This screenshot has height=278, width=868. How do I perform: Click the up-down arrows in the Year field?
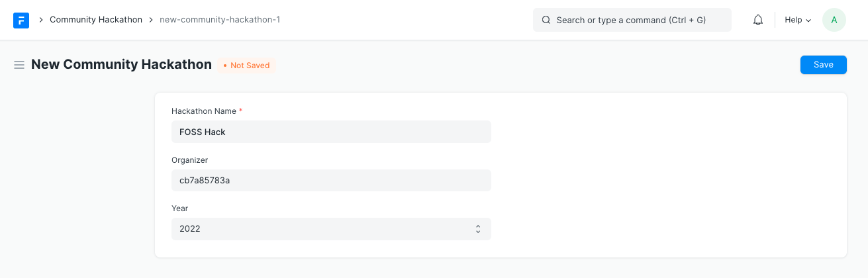[x=478, y=229]
